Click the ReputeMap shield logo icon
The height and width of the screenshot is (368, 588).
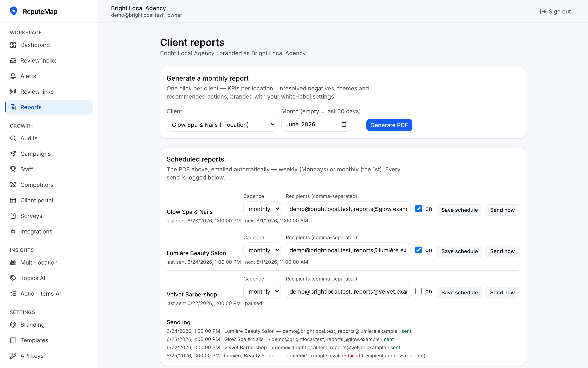pos(14,11)
